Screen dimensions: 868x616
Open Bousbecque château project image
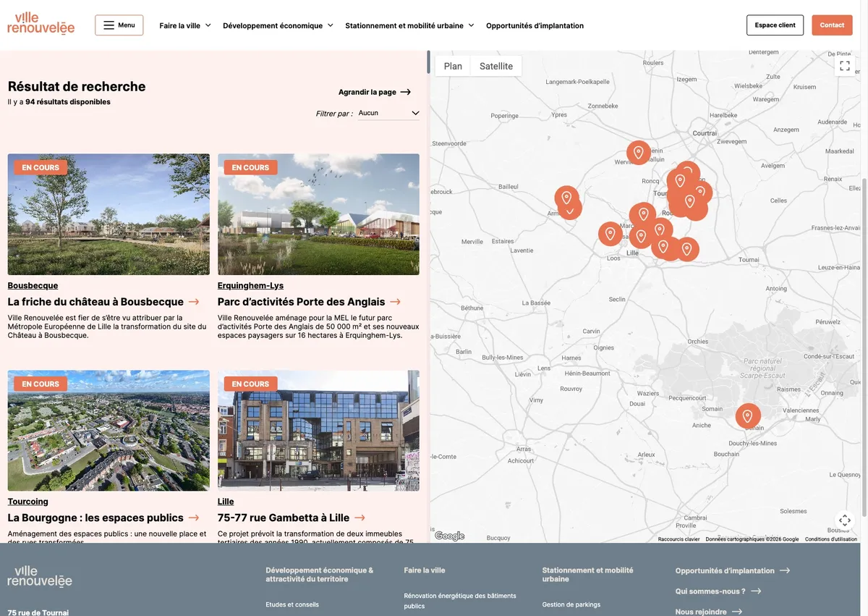pos(109,214)
